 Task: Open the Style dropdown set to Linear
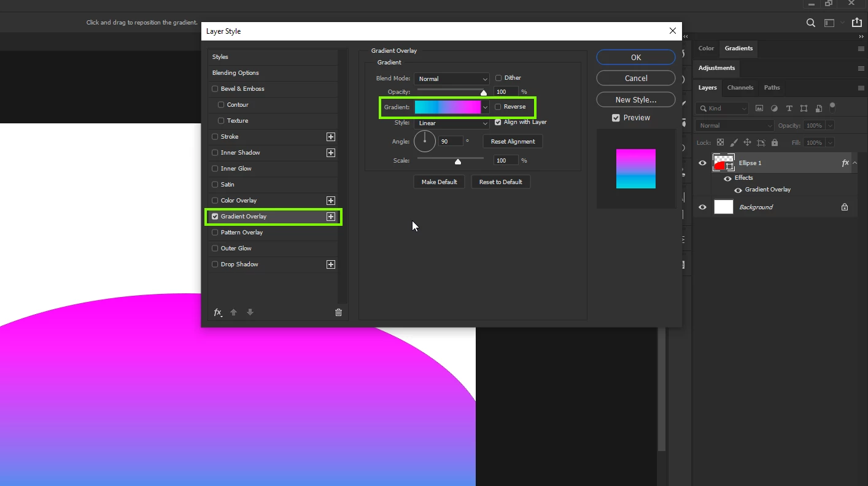(x=451, y=123)
